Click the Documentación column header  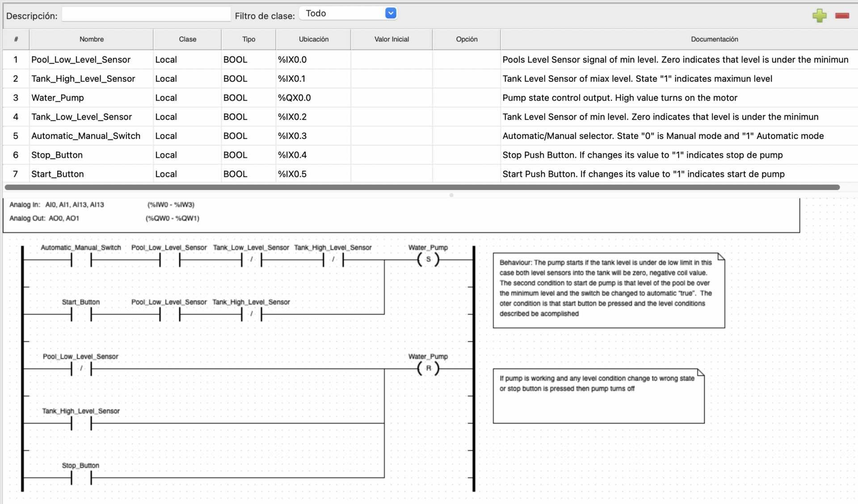(714, 39)
